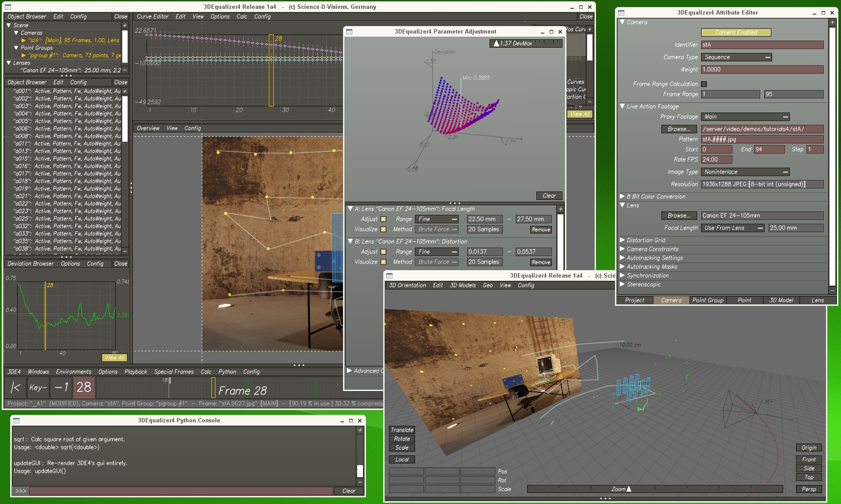
Task: Click the Zoom slider in 3D Orientation
Action: click(655, 489)
